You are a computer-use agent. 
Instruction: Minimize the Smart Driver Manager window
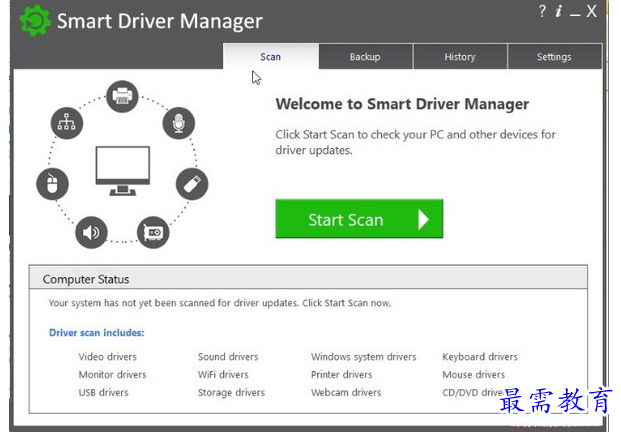(x=575, y=12)
